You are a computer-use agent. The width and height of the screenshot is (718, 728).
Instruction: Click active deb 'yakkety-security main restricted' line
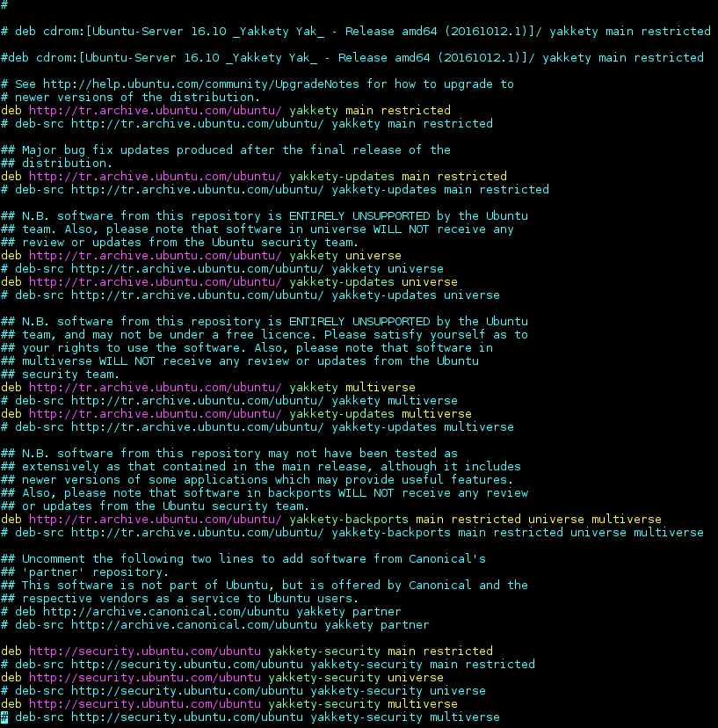tap(247, 652)
